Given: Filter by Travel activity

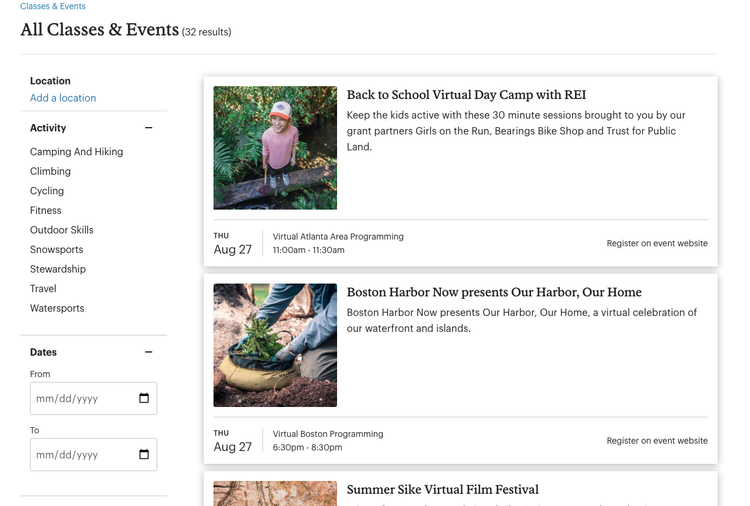Looking at the screenshot, I should pos(43,289).
